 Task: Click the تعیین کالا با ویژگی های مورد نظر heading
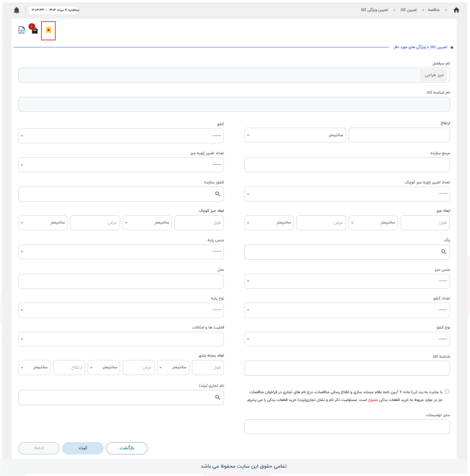(x=421, y=47)
